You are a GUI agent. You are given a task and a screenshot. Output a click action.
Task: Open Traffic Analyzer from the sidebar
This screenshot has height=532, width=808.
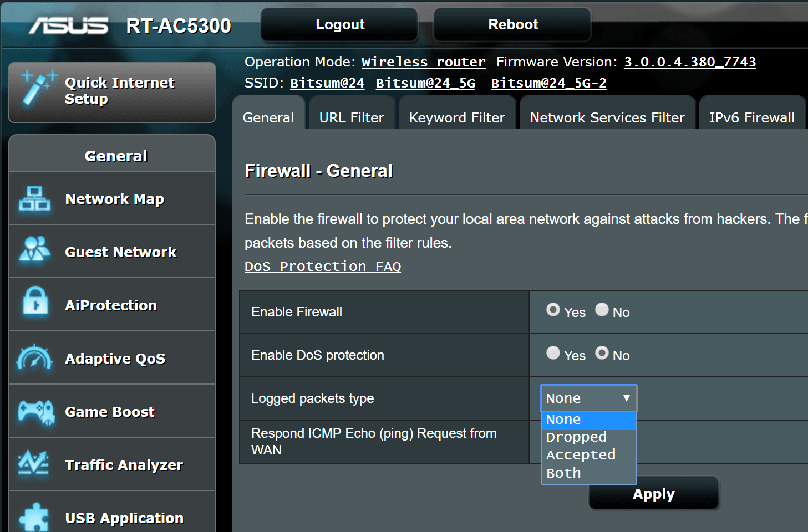click(112, 464)
